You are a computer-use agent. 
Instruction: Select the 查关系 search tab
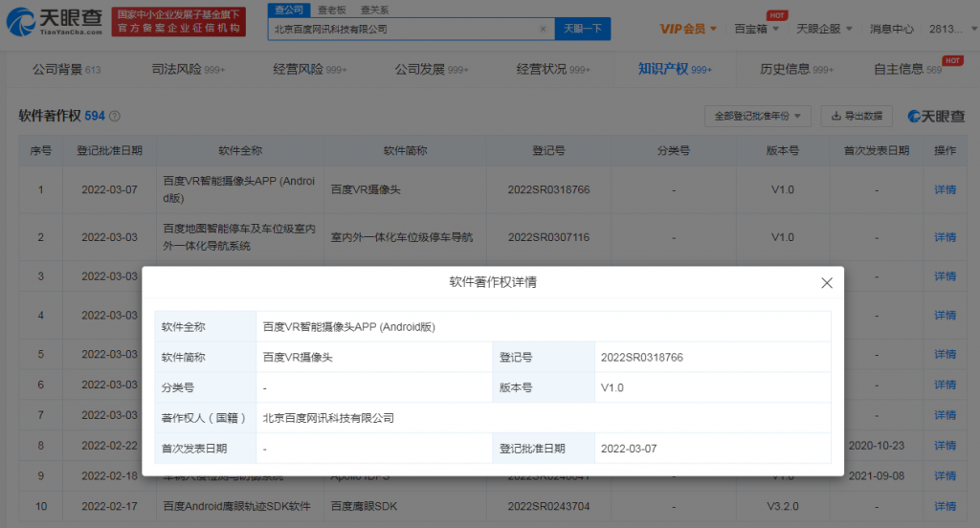click(374, 10)
